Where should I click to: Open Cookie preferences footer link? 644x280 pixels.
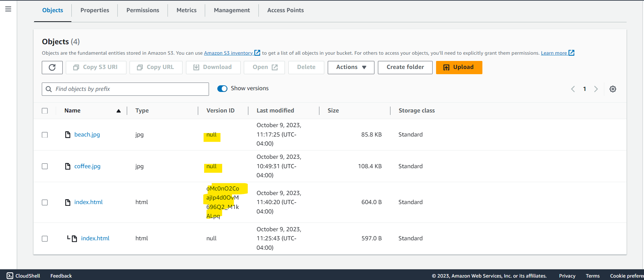[x=627, y=276]
